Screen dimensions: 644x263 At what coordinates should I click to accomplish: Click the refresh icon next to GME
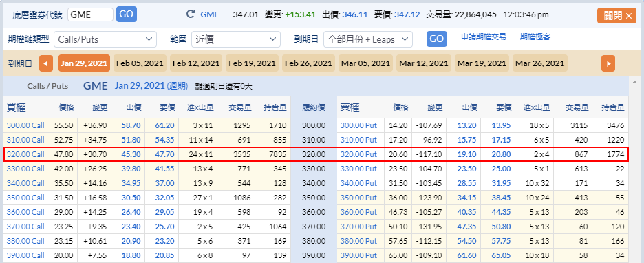pyautogui.click(x=191, y=14)
